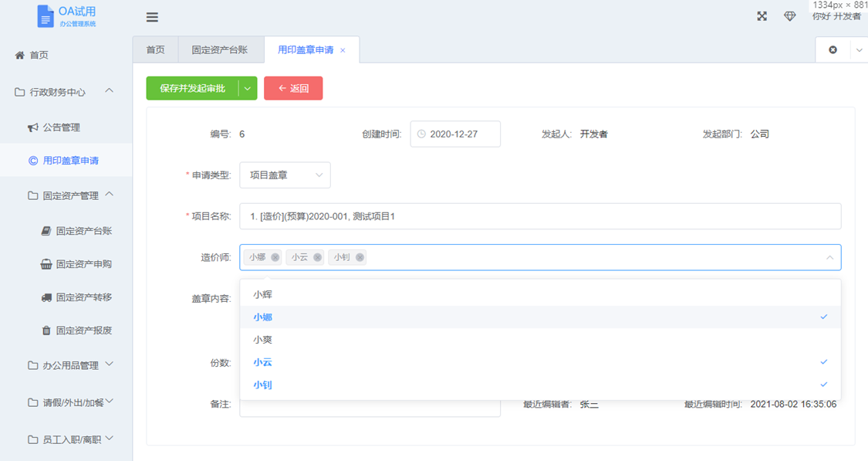
Task: Click folder icon of 办公用品管理
Action: [x=32, y=366]
